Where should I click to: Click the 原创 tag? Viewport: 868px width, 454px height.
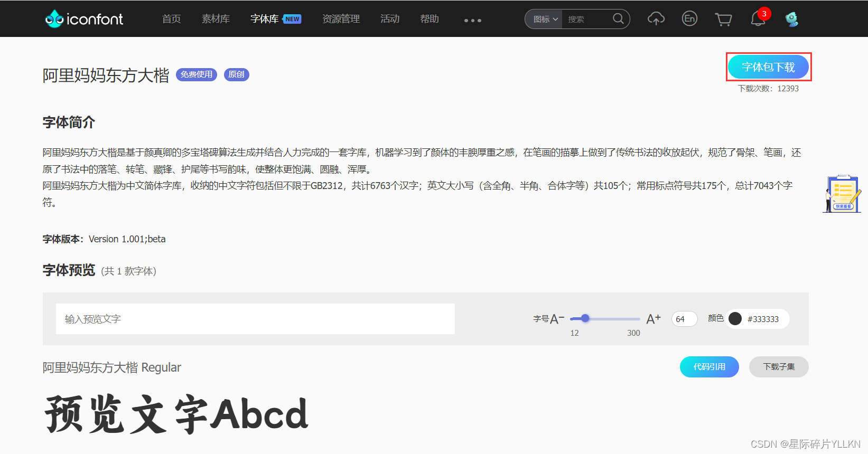[236, 74]
